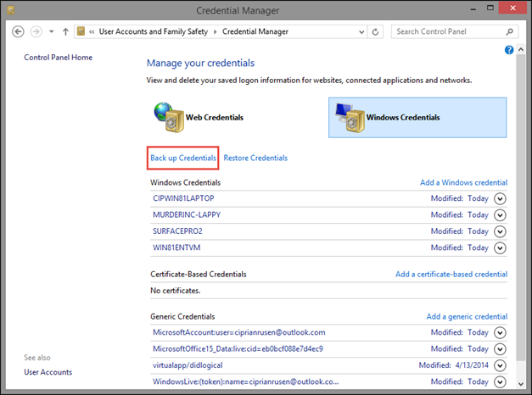Close the Credential Manager window
This screenshot has height=395, width=532.
[x=512, y=8]
